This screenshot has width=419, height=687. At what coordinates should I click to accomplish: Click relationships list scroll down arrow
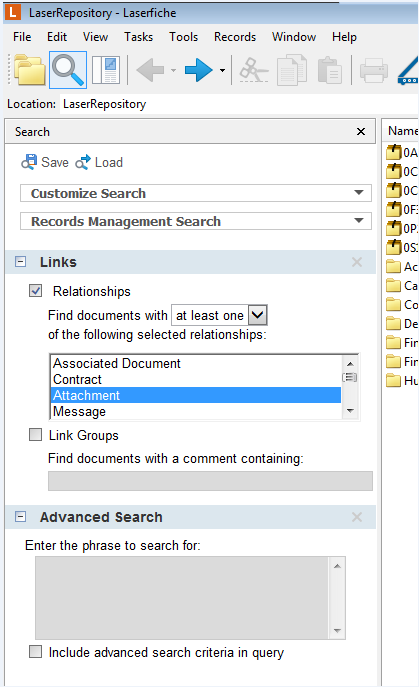[x=350, y=411]
